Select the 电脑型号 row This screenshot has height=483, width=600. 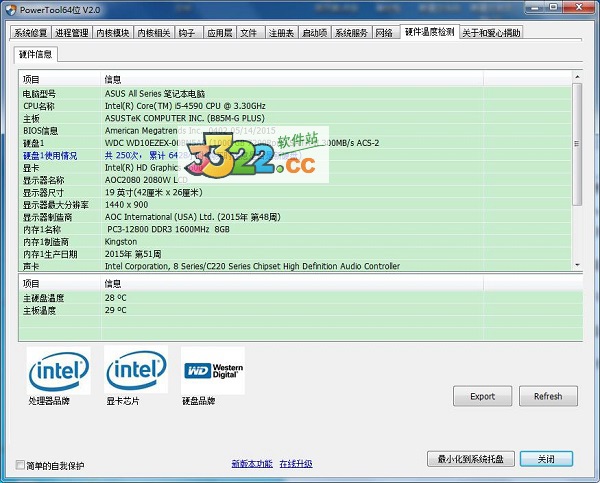[295, 94]
